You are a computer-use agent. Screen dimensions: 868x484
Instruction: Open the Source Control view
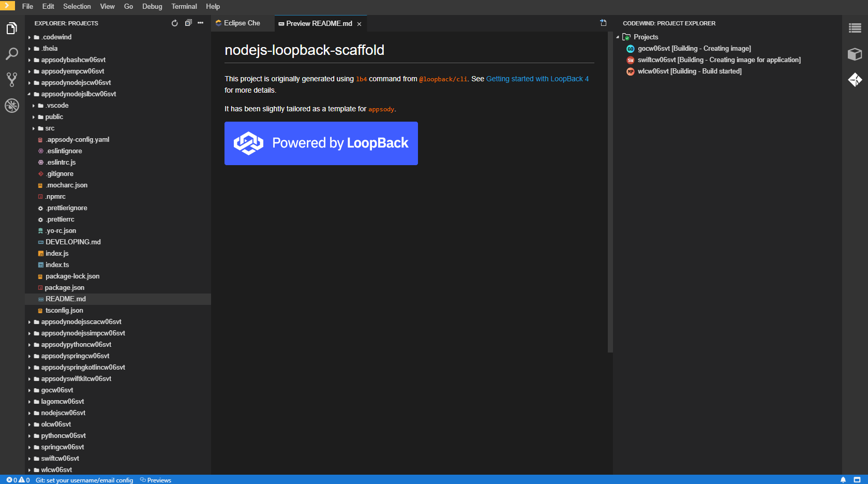point(11,79)
